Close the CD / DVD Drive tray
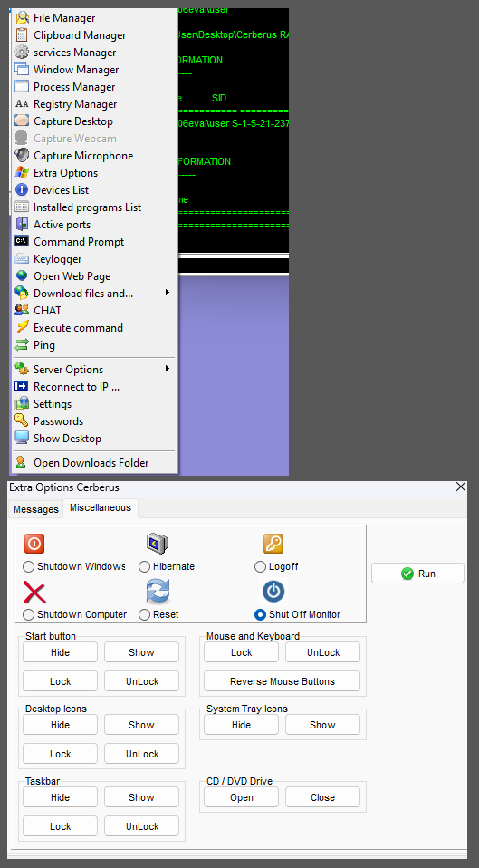 pyautogui.click(x=322, y=797)
